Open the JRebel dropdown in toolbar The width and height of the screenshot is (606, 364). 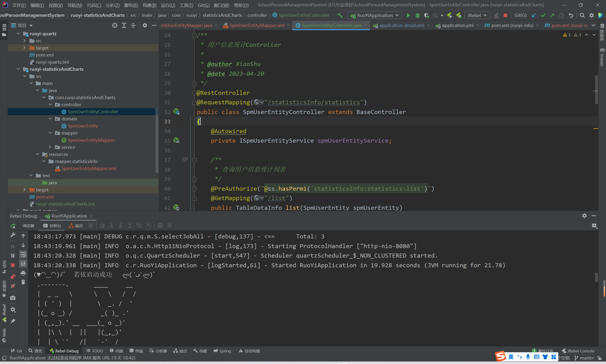pyautogui.click(x=477, y=15)
